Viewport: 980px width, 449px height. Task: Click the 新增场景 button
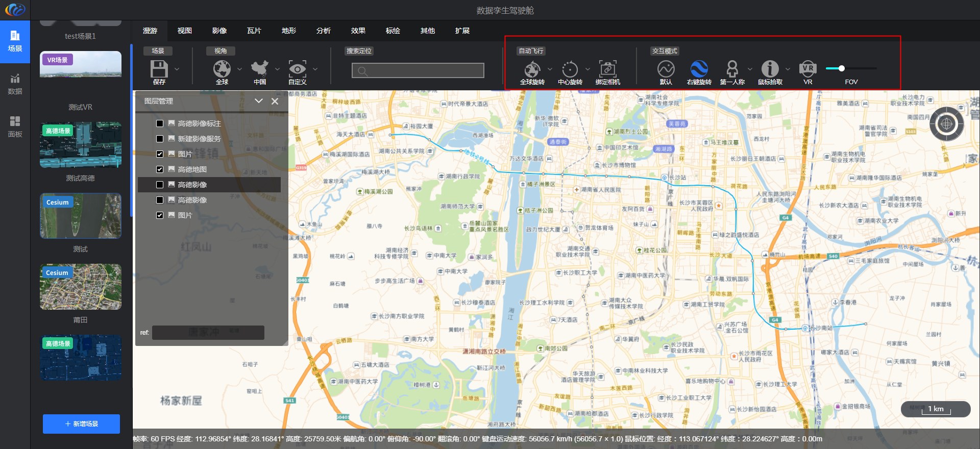pyautogui.click(x=81, y=424)
